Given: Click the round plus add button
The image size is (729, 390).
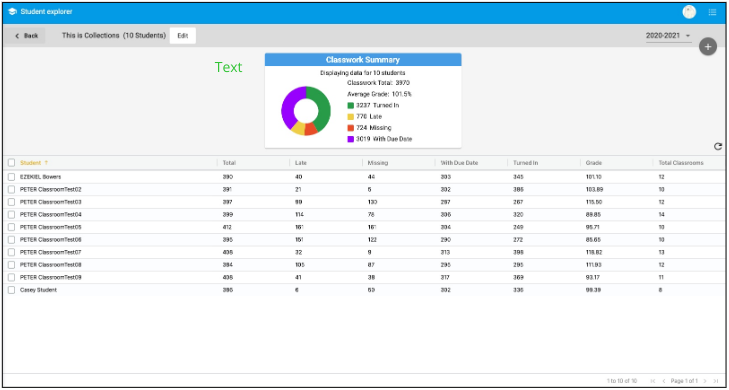Looking at the screenshot, I should [x=708, y=46].
